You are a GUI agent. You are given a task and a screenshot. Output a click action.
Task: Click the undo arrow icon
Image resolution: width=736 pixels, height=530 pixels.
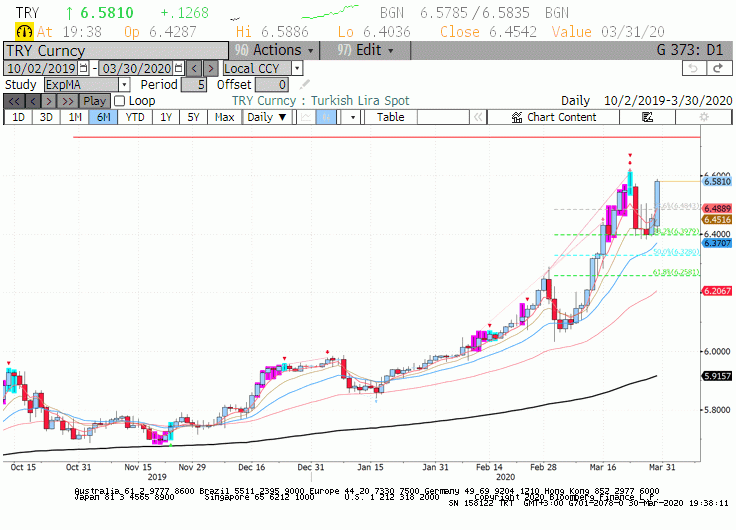pos(694,69)
